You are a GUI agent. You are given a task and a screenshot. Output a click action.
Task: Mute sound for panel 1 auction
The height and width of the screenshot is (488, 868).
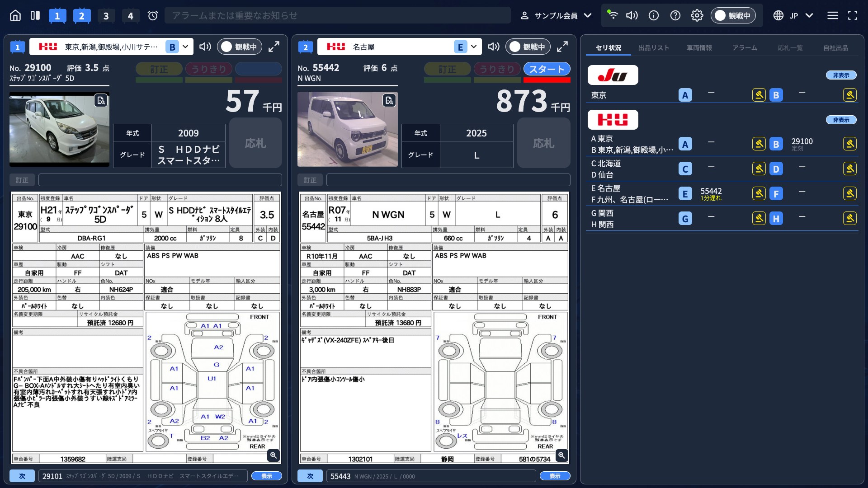click(205, 47)
